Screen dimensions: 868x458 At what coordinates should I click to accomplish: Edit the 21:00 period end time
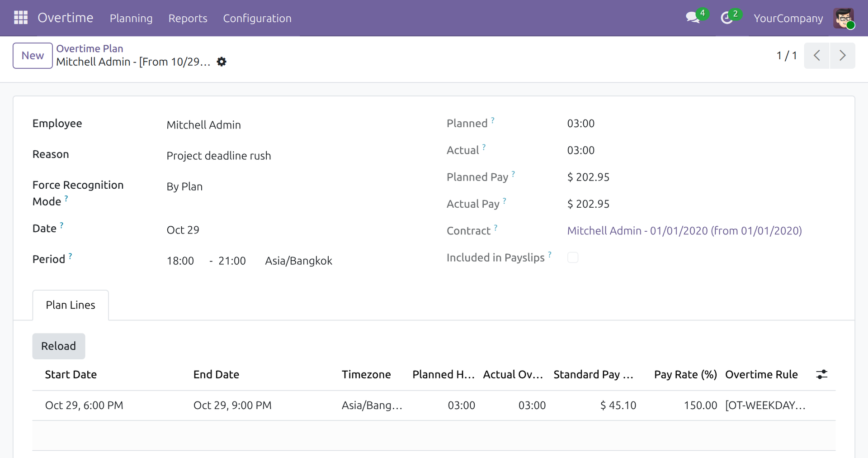click(232, 261)
